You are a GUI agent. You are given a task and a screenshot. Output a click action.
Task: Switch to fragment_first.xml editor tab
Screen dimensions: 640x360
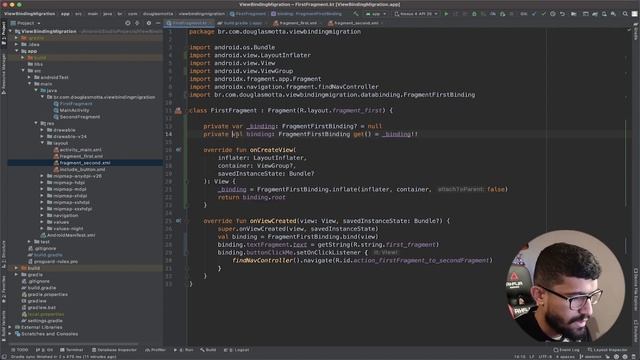tap(297, 23)
